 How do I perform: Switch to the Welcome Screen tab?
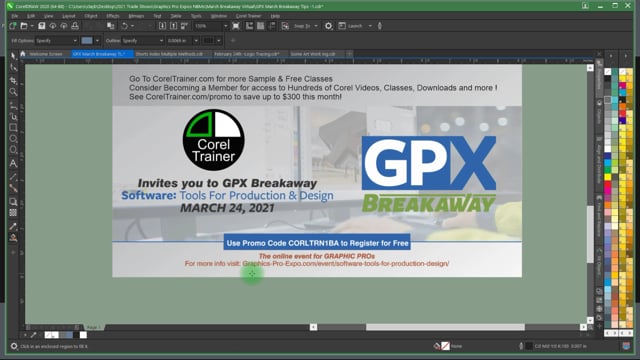[46, 54]
